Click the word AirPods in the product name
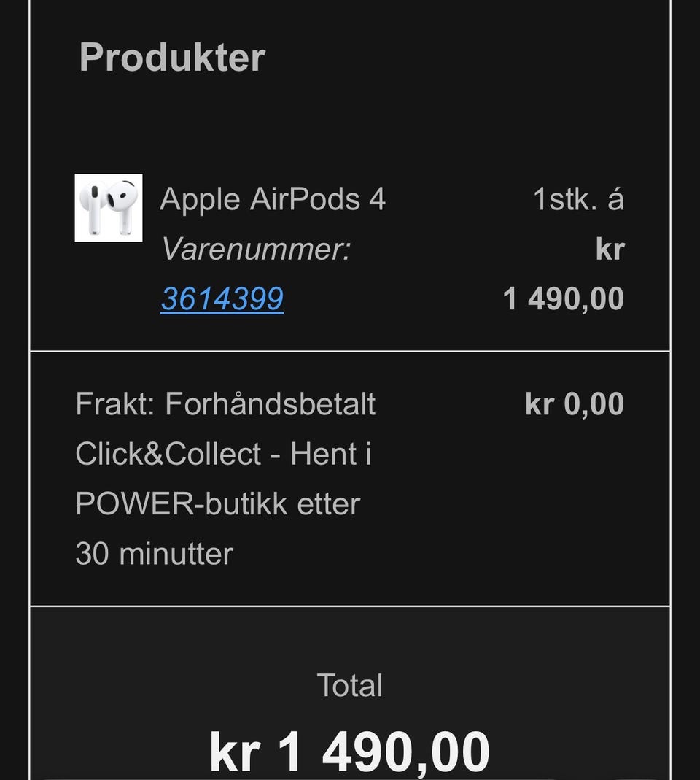The width and height of the screenshot is (700, 780). [305, 199]
